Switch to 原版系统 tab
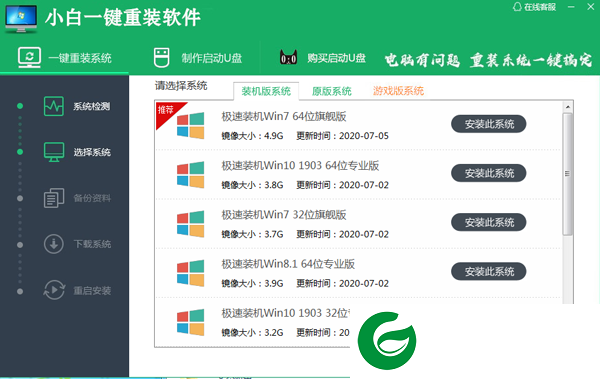This screenshot has height=379, width=600. (331, 91)
